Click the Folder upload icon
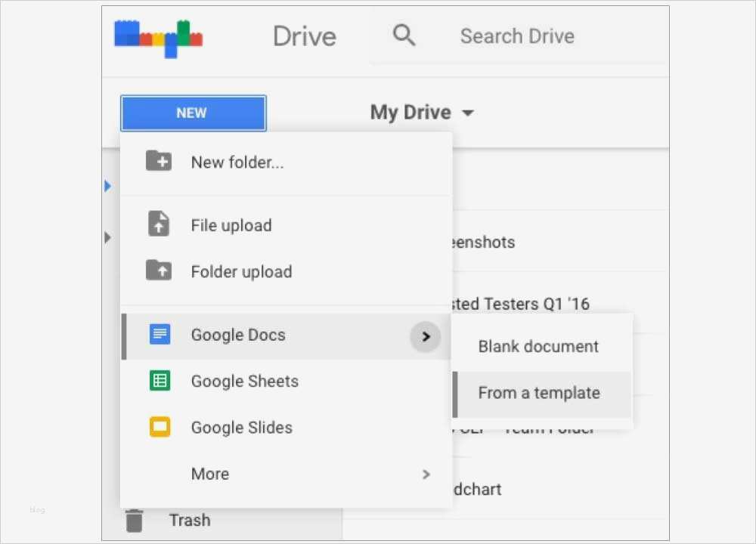The width and height of the screenshot is (756, 544). pos(159,270)
